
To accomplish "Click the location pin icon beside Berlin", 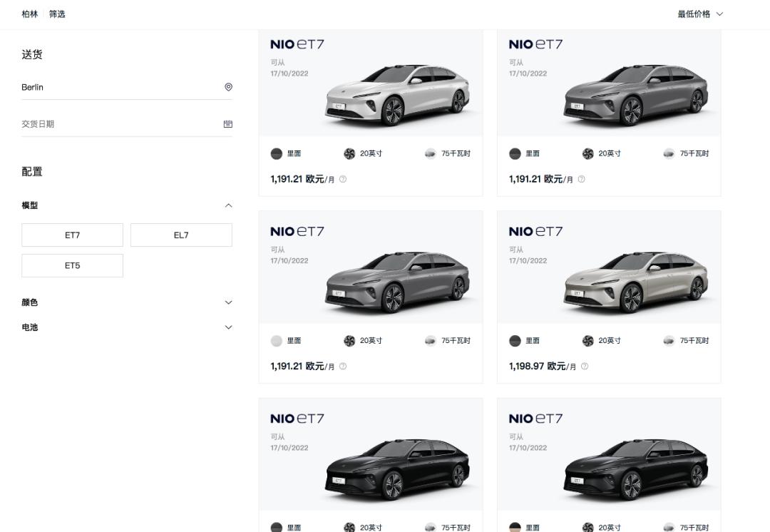I will (228, 87).
